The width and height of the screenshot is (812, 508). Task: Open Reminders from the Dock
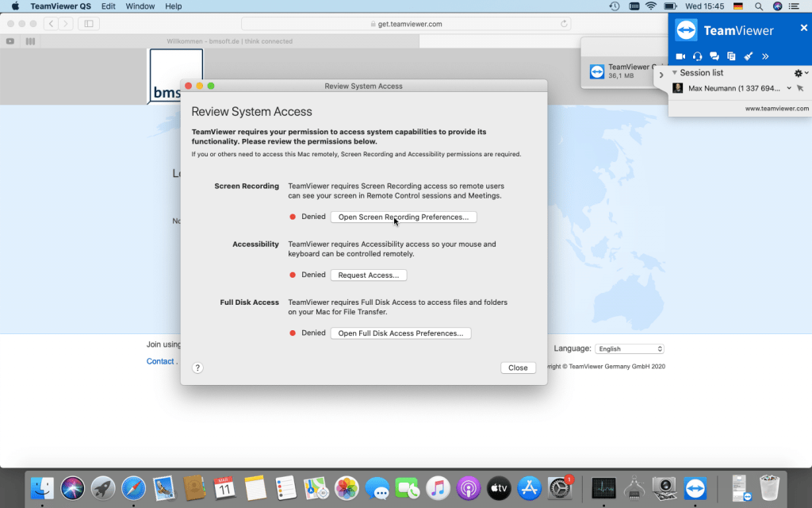tap(285, 488)
